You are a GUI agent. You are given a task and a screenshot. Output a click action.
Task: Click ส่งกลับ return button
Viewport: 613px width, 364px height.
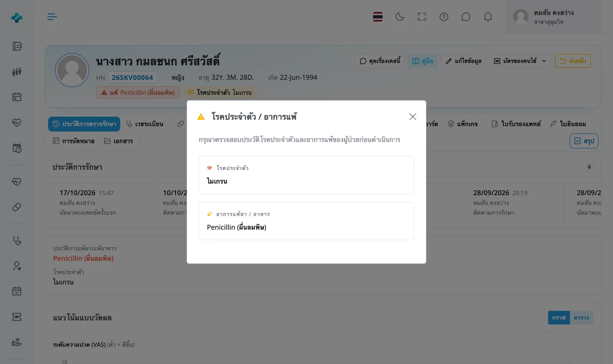573,61
